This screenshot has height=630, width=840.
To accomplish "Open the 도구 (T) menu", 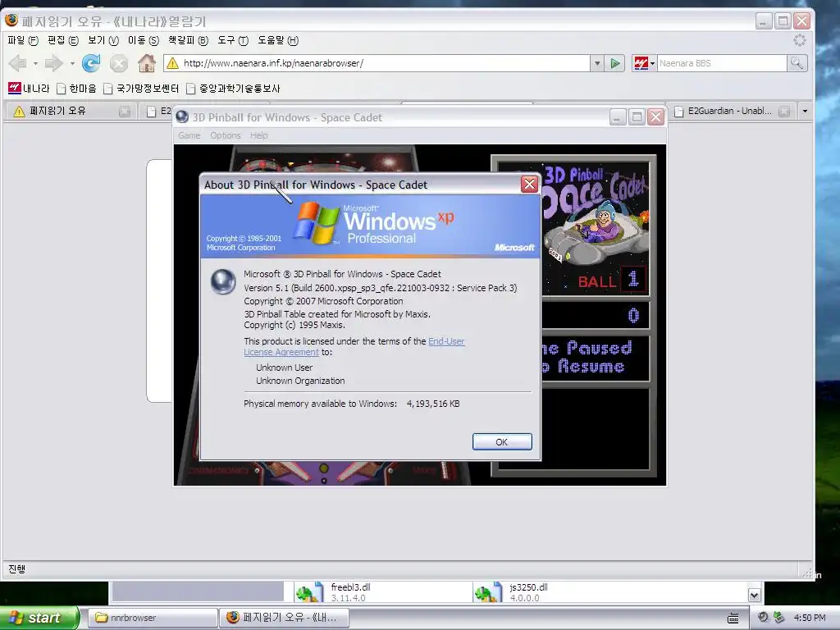I will point(232,40).
